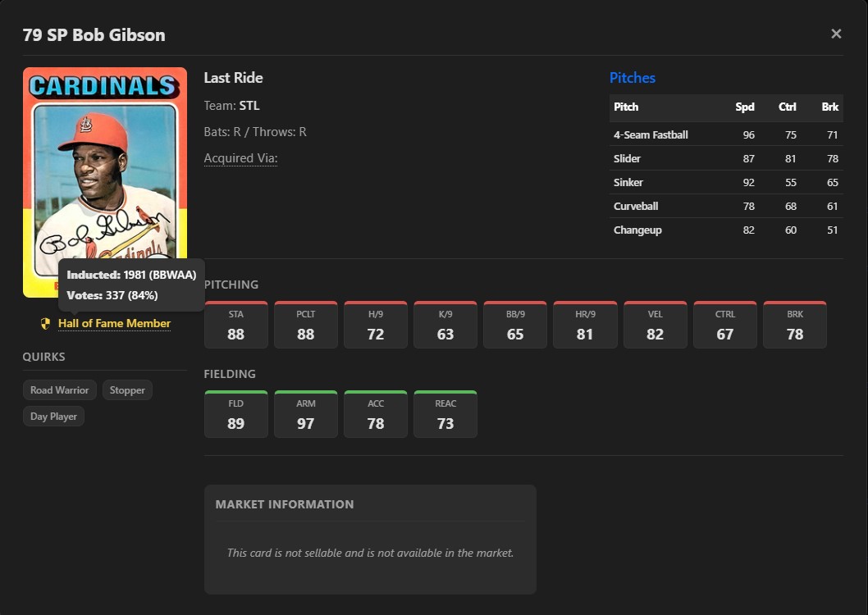Click the STA 88 pitching stat tile
The height and width of the screenshot is (615, 868).
235,325
